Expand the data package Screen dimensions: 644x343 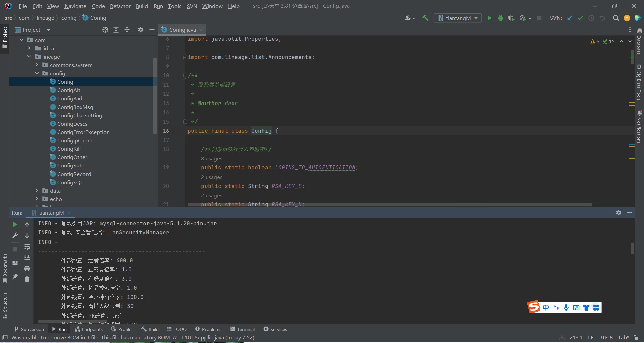click(x=37, y=191)
